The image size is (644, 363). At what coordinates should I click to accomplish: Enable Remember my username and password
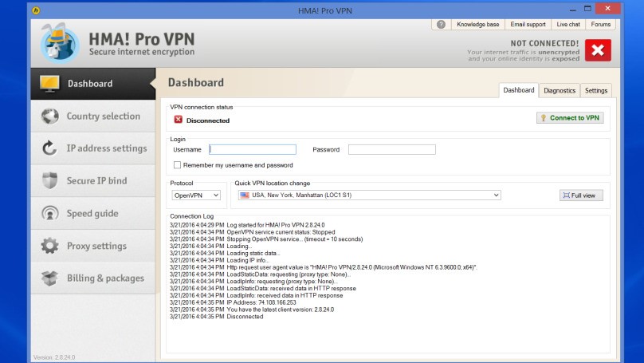177,165
